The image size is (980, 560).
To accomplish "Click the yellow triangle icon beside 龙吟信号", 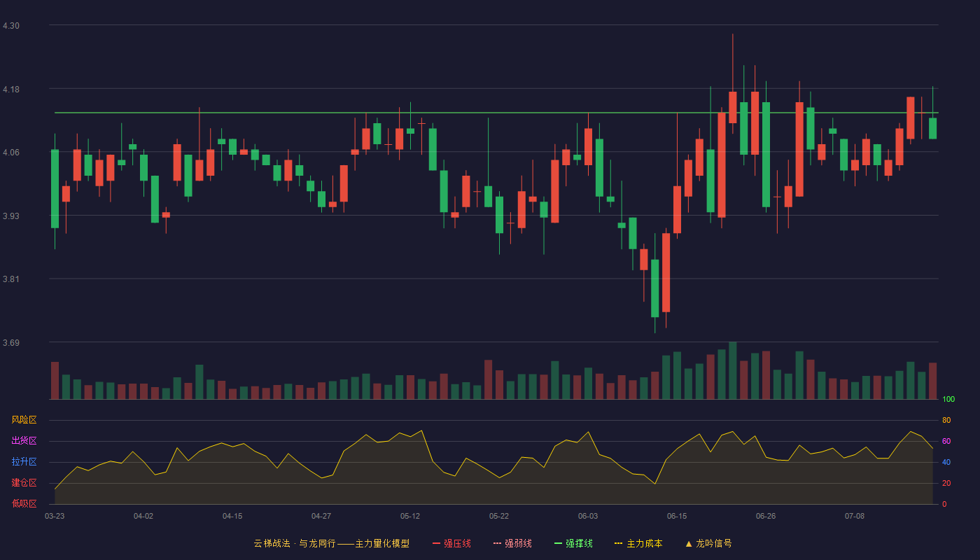I will click(689, 543).
